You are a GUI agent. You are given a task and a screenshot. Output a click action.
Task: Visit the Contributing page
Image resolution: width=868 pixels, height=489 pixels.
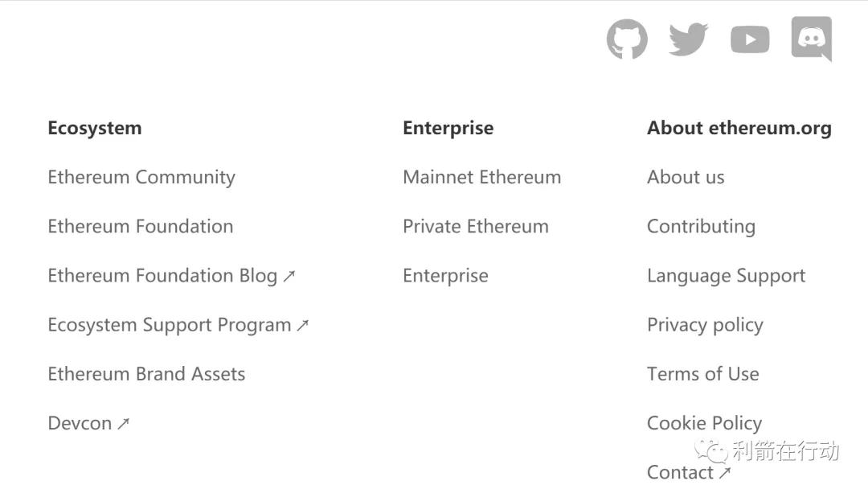tap(701, 226)
